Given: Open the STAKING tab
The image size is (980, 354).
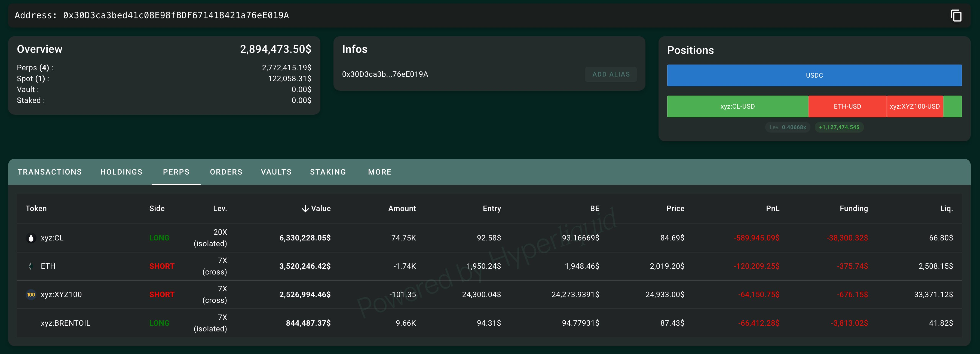Looking at the screenshot, I should tap(328, 172).
